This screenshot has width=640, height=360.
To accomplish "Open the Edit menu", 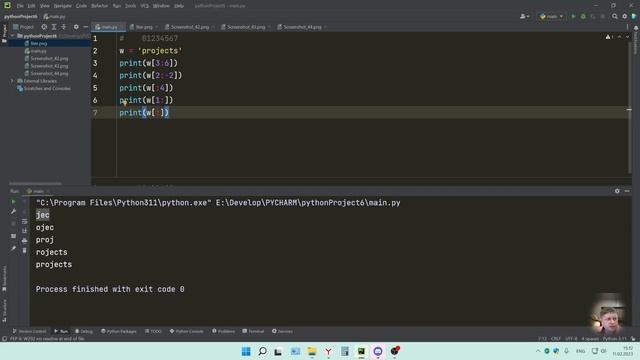I will [31, 6].
